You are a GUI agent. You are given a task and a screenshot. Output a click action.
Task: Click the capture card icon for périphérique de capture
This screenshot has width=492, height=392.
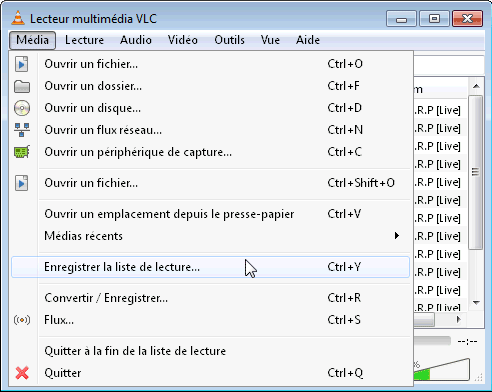pyautogui.click(x=22, y=152)
